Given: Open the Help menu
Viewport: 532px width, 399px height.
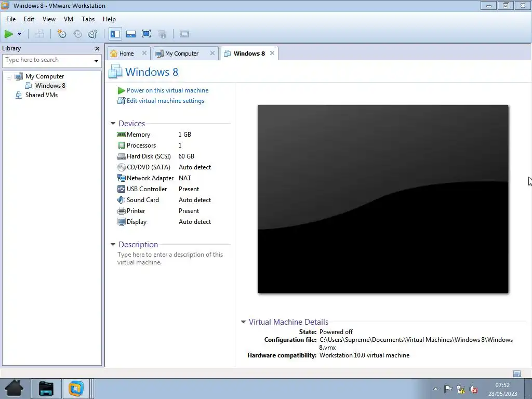Looking at the screenshot, I should coord(109,19).
